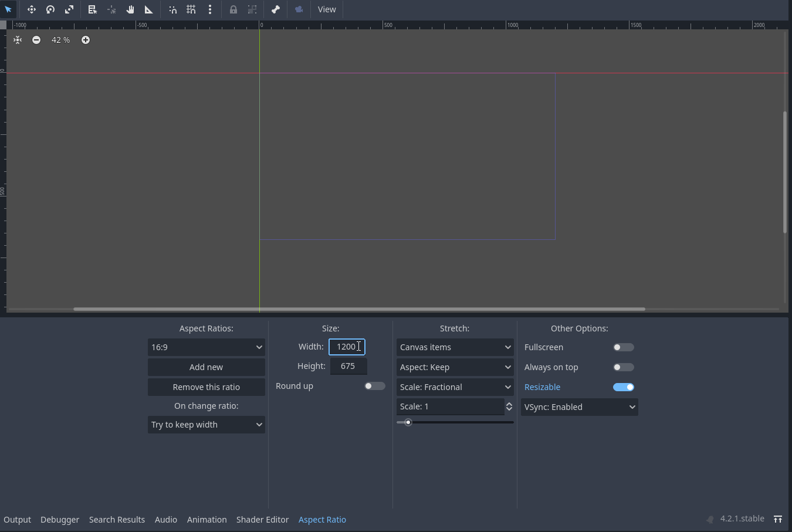Zoom in with the plus icon
The height and width of the screenshot is (532, 792).
point(86,40)
